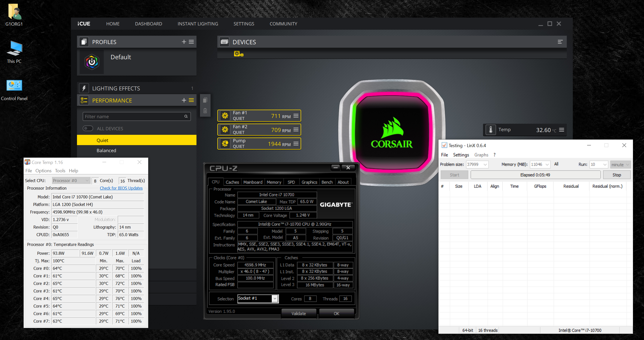644x340 pixels.
Task: Select the Balanced performance preset
Action: coord(137,150)
